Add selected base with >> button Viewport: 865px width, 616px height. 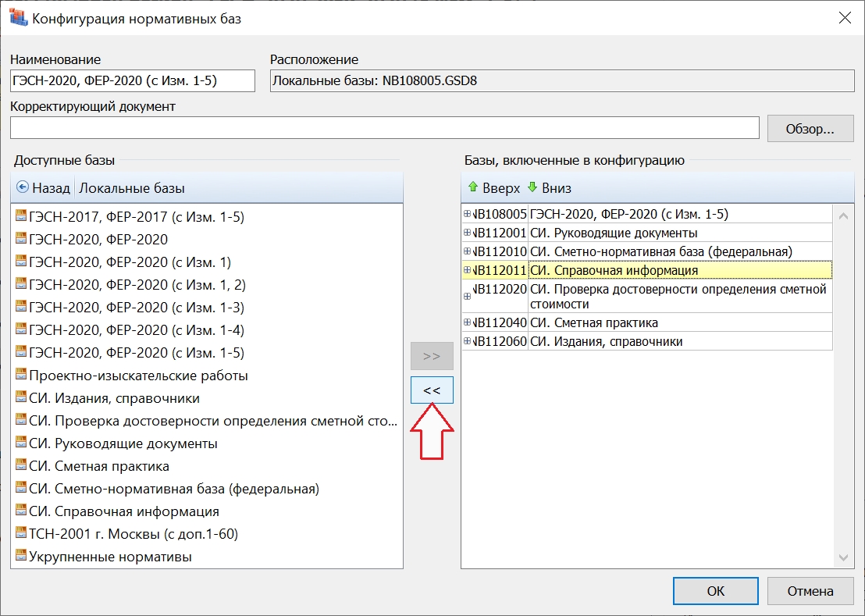432,356
